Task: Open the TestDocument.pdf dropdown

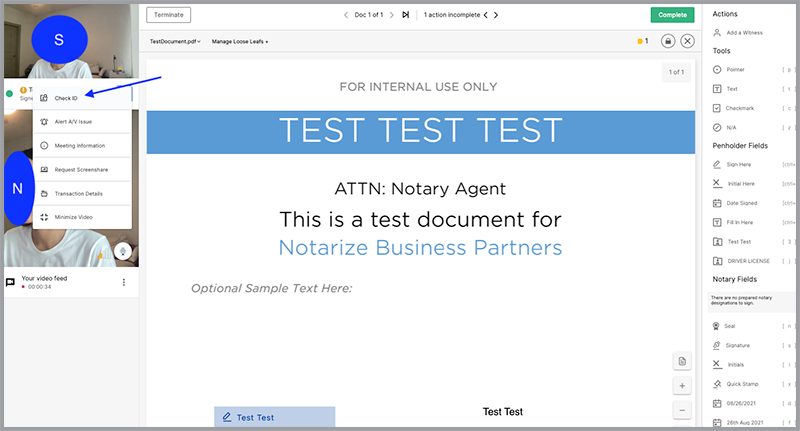Action: pos(175,41)
